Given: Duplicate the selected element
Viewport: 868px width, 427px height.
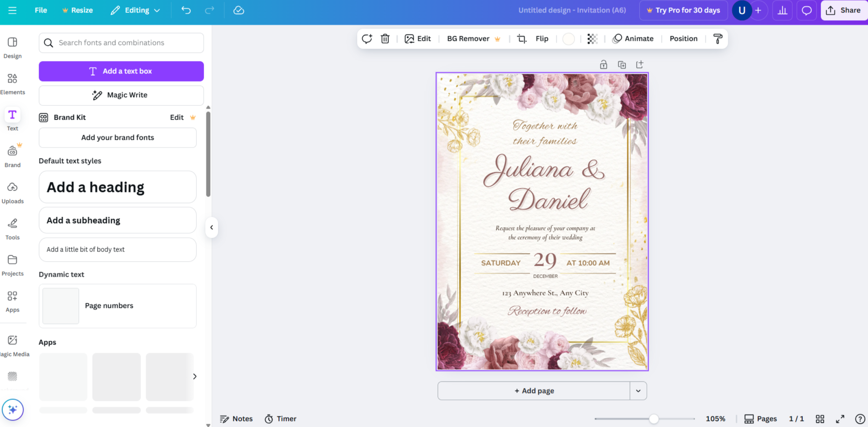Looking at the screenshot, I should (622, 65).
